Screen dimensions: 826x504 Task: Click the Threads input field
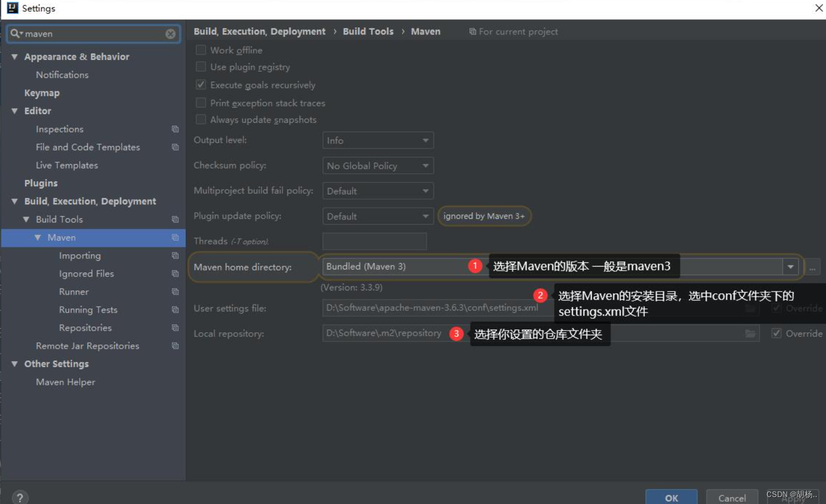[375, 241]
